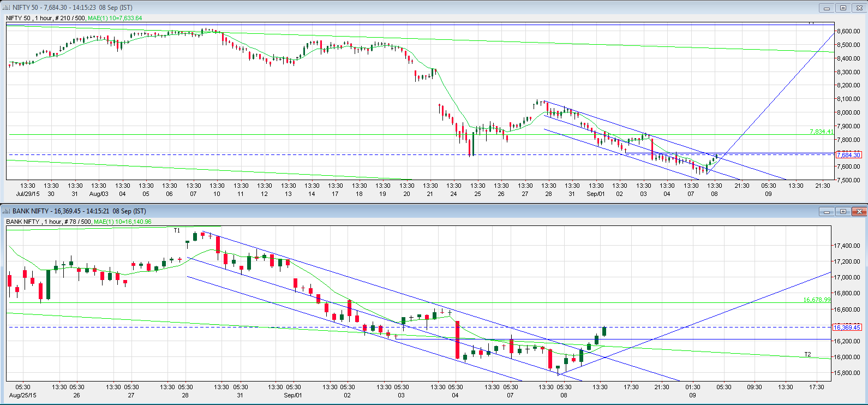Screen dimensions: 868x405
Task: Click the 16,678.99 green line label
Action: click(x=817, y=300)
